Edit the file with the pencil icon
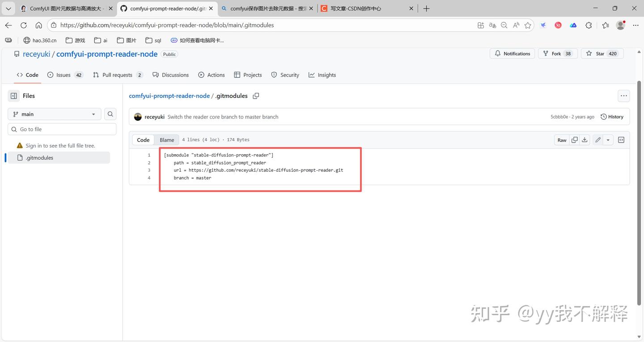This screenshot has height=342, width=644. click(x=597, y=139)
